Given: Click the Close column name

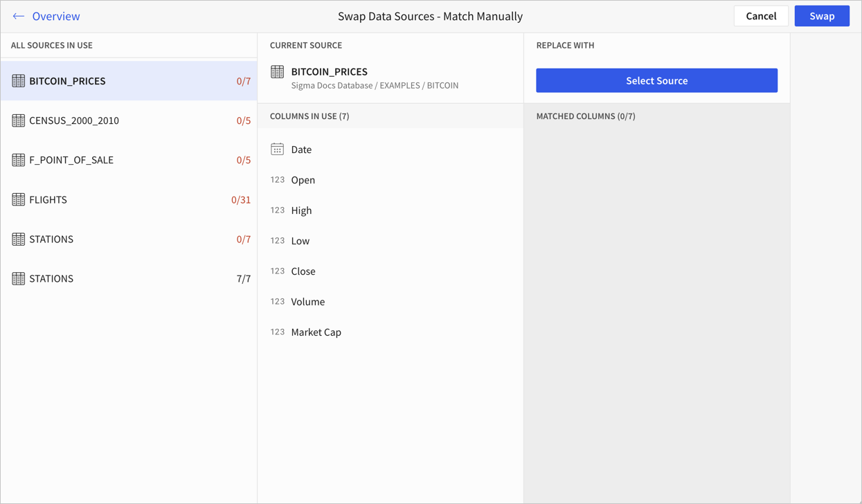Looking at the screenshot, I should pos(303,271).
